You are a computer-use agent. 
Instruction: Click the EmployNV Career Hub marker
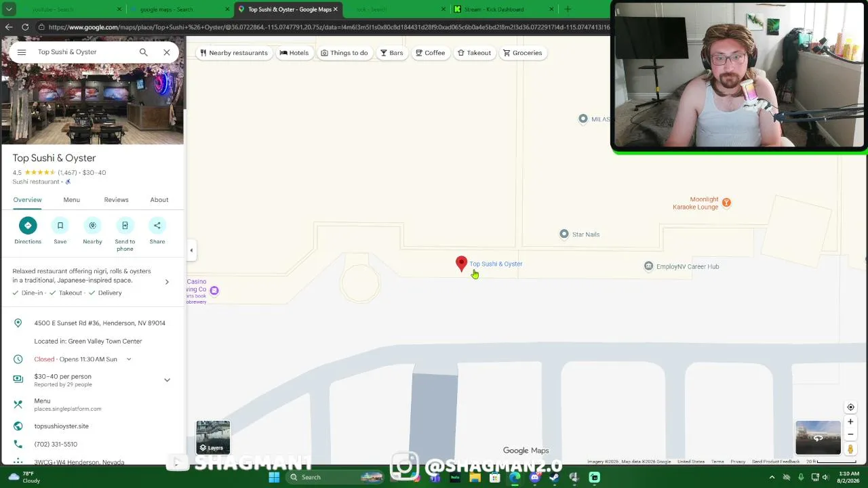coord(648,266)
